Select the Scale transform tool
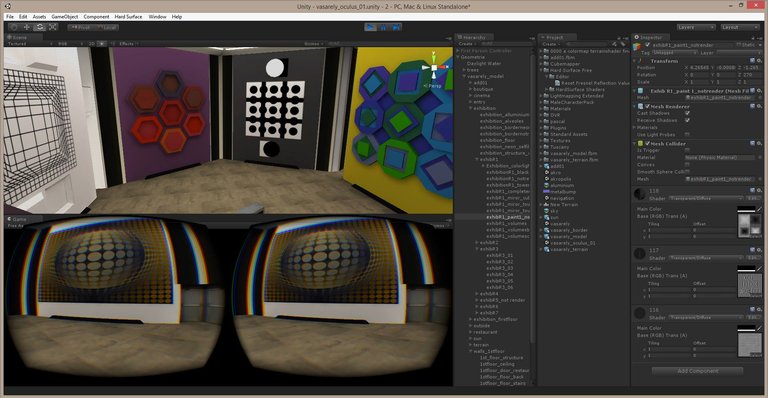 [52, 27]
